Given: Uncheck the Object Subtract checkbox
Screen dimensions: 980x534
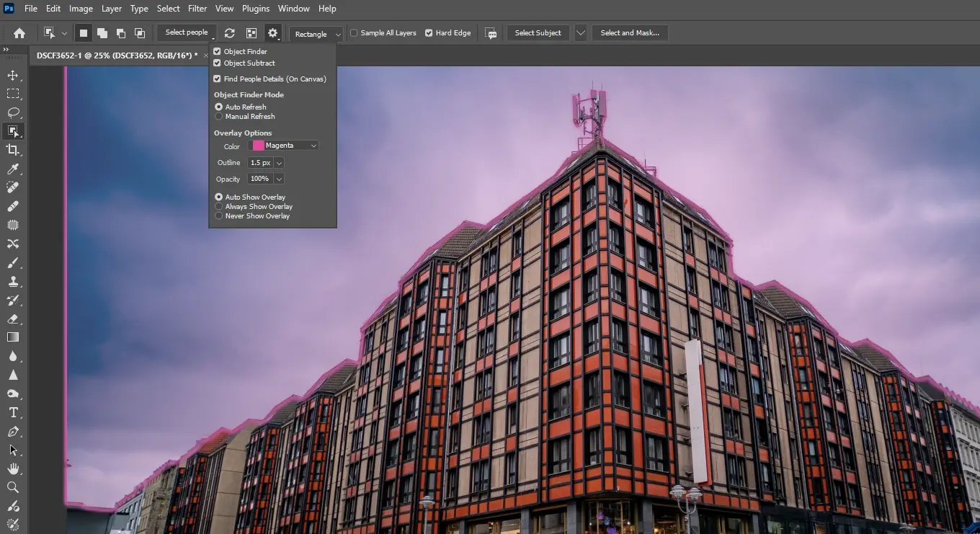Looking at the screenshot, I should [218, 63].
